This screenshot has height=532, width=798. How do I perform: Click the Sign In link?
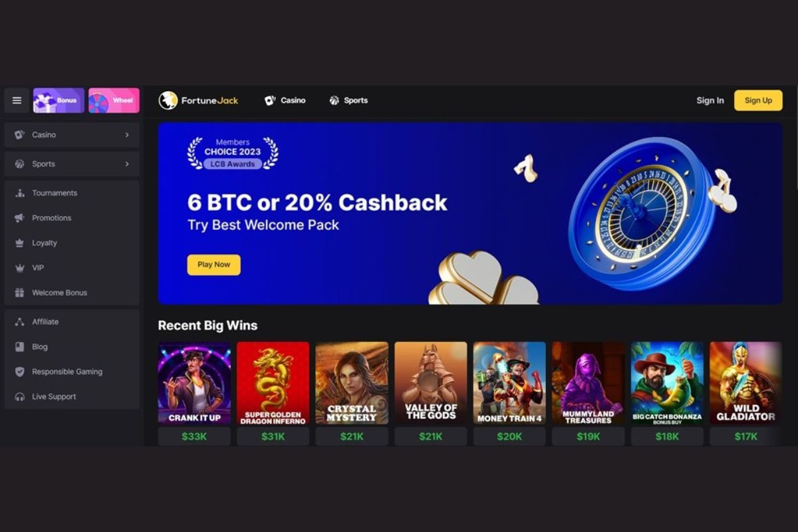pyautogui.click(x=710, y=100)
